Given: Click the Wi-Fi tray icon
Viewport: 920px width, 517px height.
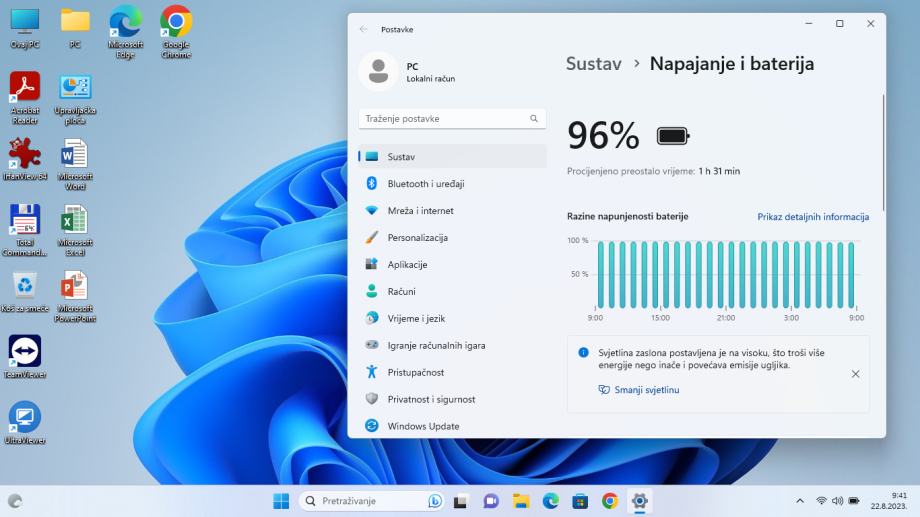Looking at the screenshot, I should 821,501.
